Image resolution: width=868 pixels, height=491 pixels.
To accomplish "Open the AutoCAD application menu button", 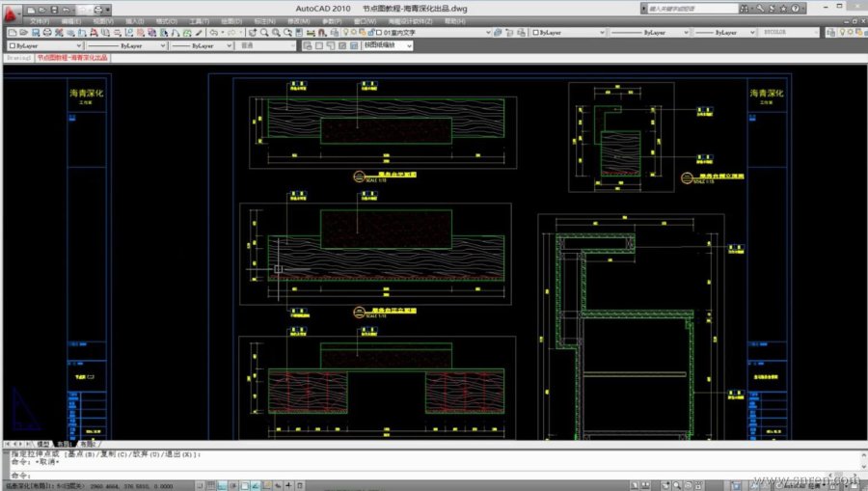I will pos(12,13).
